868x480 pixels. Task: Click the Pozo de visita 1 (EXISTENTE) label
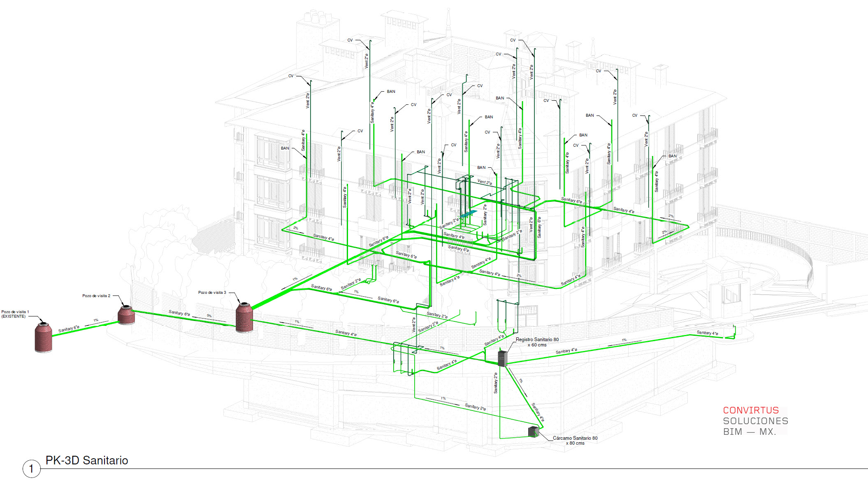coord(15,314)
